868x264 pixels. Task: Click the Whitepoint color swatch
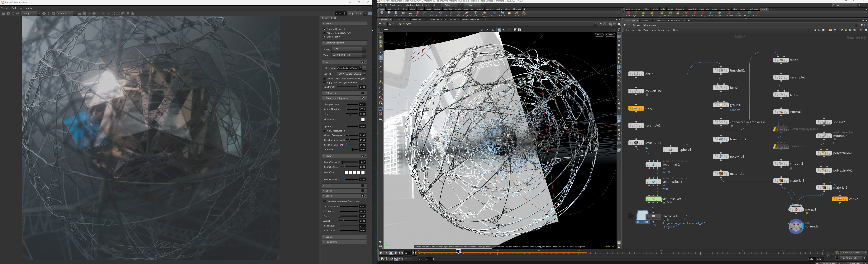[x=363, y=120]
